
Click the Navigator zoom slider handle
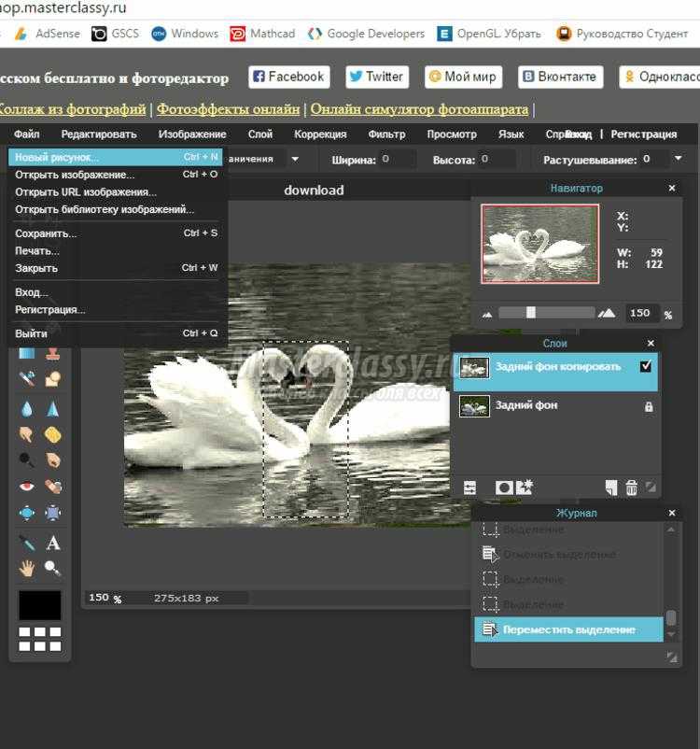coord(531,313)
